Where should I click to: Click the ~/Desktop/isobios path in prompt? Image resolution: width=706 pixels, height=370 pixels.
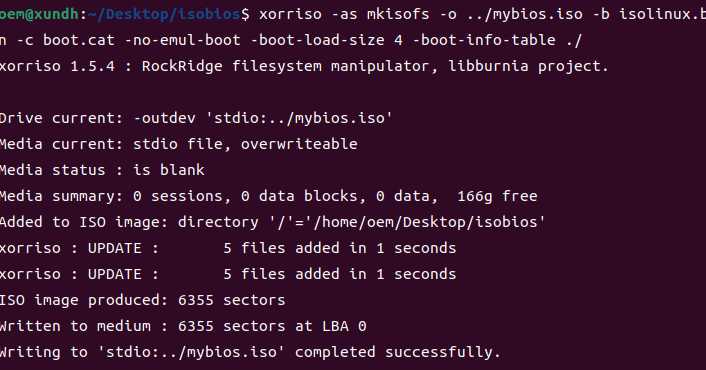[x=164, y=14]
